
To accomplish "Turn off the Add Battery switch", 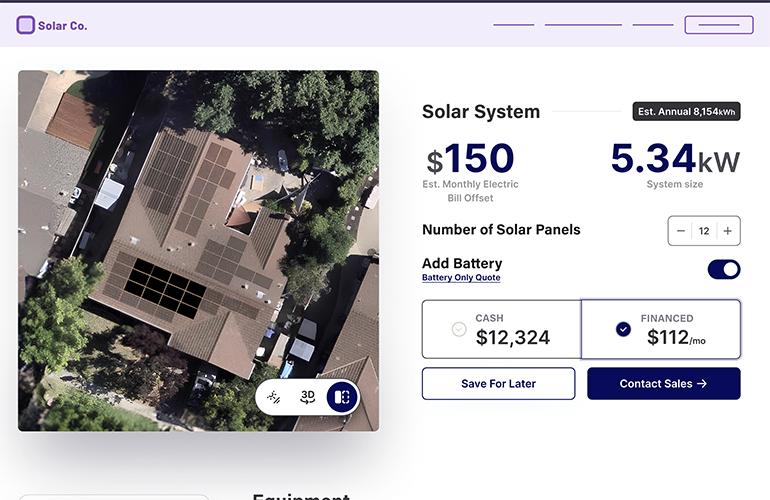I will pos(724,269).
